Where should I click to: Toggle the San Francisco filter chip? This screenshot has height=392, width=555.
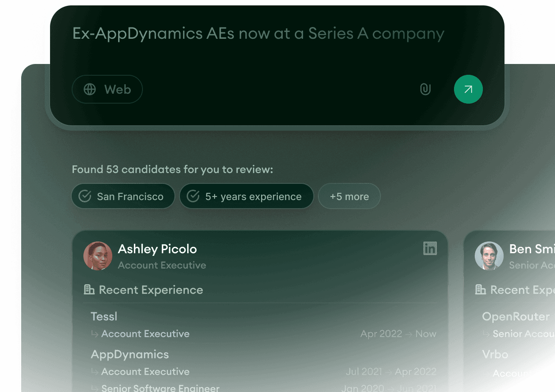tap(123, 196)
